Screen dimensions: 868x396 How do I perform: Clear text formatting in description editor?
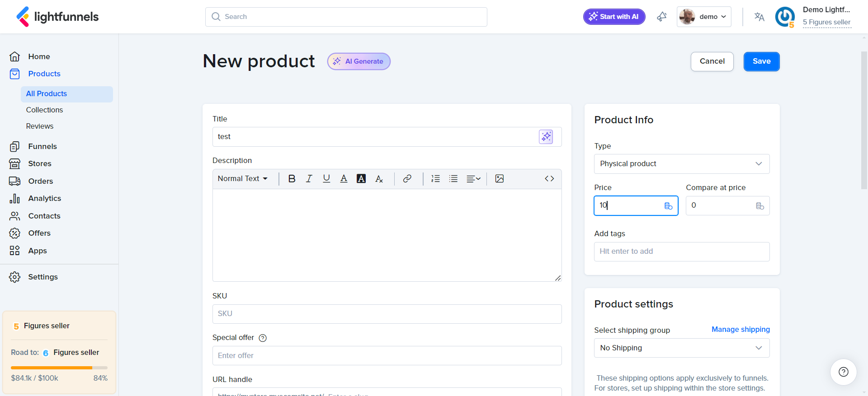pos(379,179)
